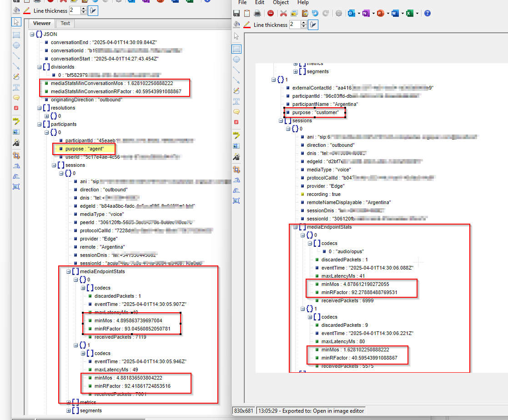Select the purpose : "customer" row

[x=315, y=112]
